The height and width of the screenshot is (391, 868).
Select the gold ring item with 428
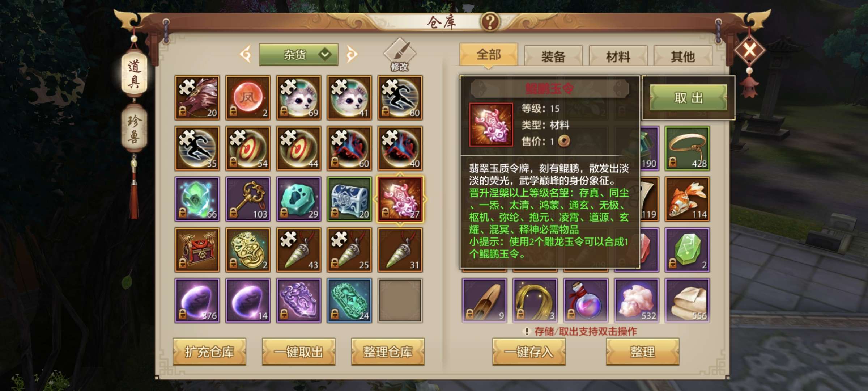(x=687, y=148)
